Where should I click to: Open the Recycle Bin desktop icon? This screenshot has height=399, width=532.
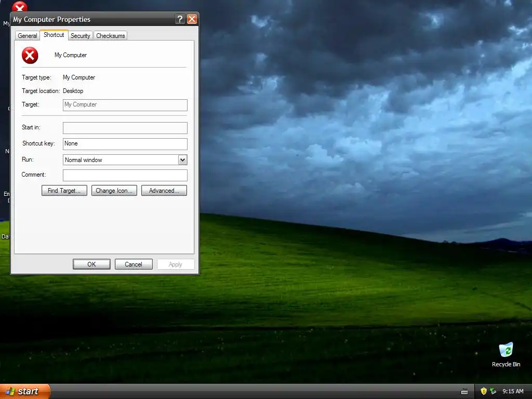506,354
